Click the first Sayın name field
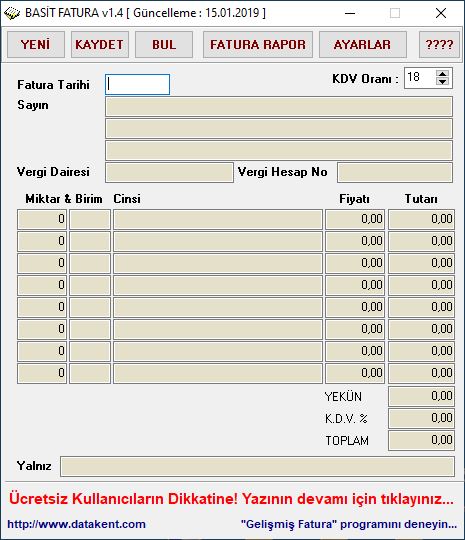The image size is (465, 540). click(279, 106)
